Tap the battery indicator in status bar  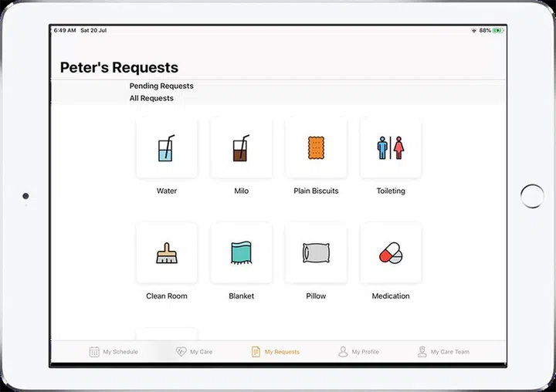coord(498,31)
